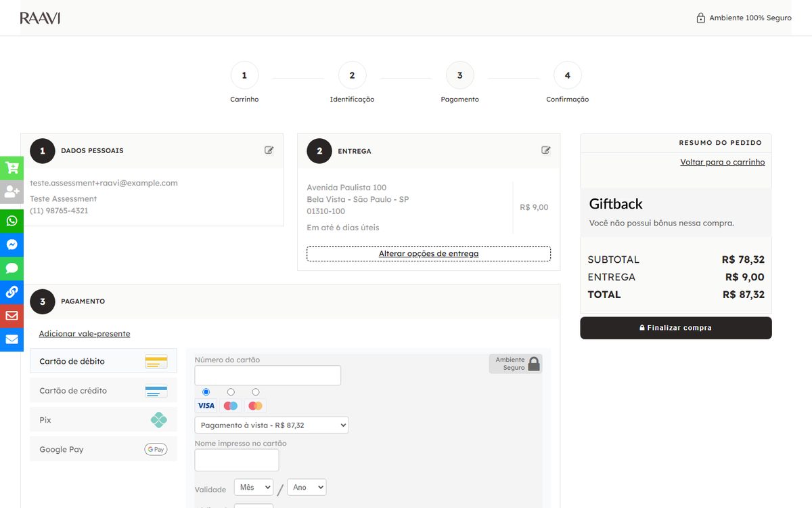812x508 pixels.
Task: Focus the Nome impresso no cartão field
Action: pyautogui.click(x=237, y=460)
